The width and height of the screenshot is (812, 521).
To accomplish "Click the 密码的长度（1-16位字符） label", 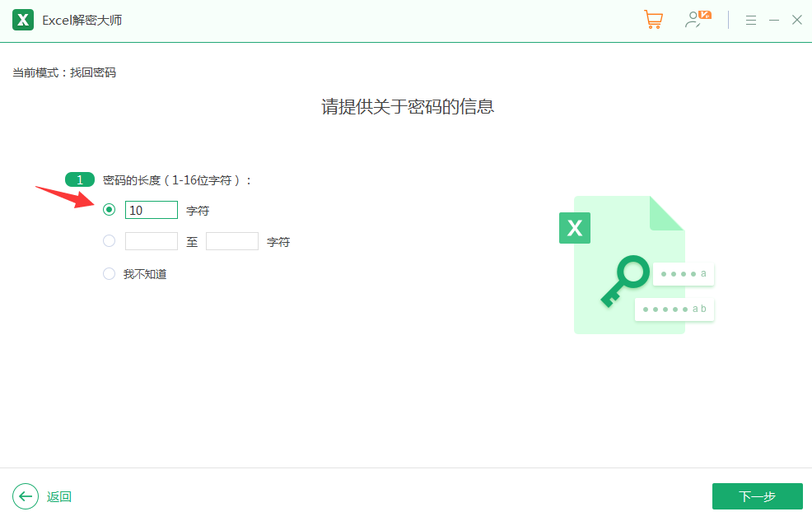I will 176,180.
